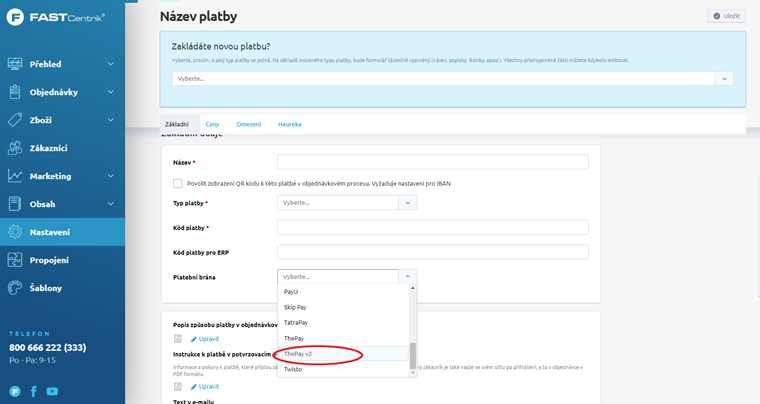Click the Uložit save button

click(726, 16)
